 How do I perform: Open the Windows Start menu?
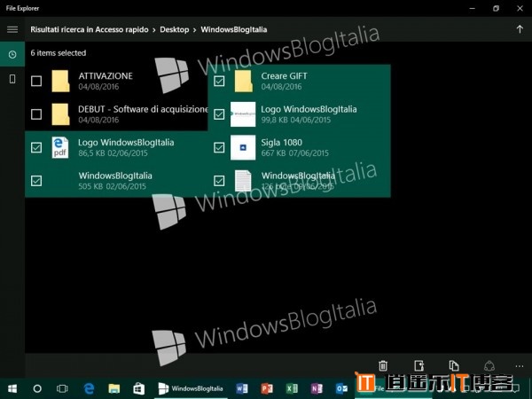pyautogui.click(x=12, y=388)
